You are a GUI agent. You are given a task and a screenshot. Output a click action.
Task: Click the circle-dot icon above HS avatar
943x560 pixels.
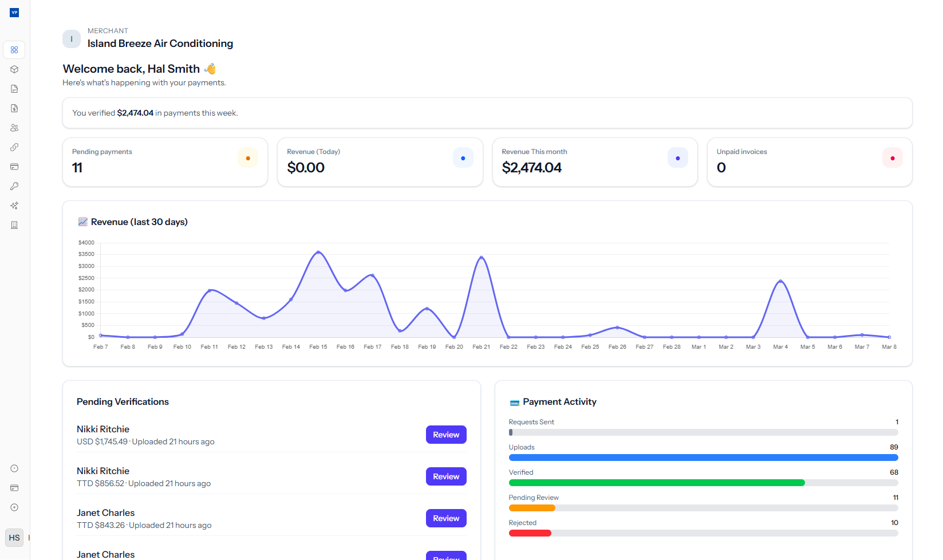[x=14, y=507]
